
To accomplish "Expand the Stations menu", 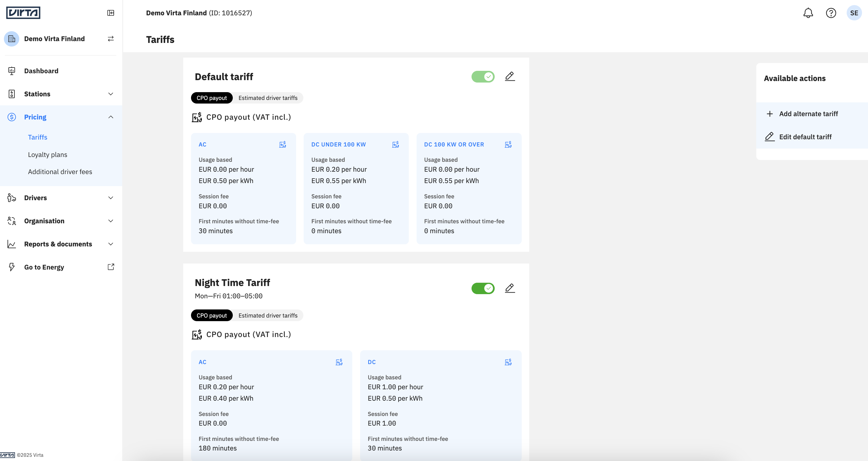I will pyautogui.click(x=61, y=94).
